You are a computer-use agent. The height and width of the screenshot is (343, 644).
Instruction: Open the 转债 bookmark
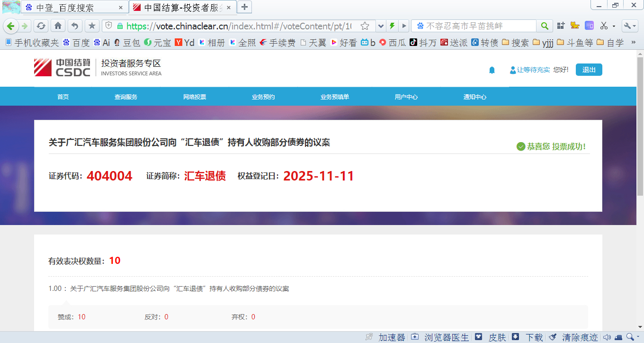click(x=484, y=43)
